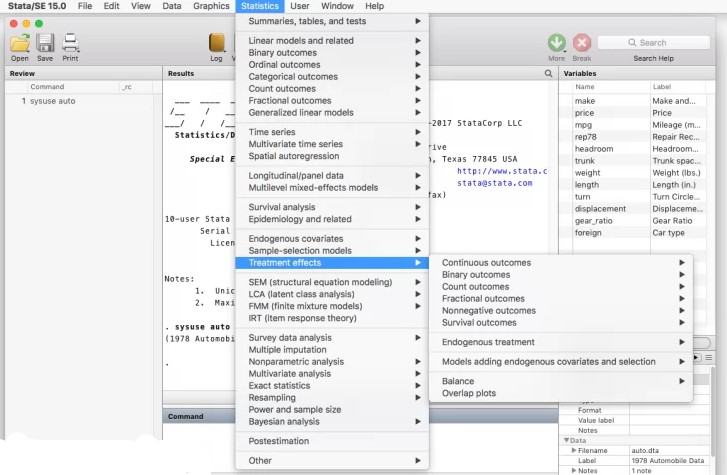Click sysuse auto in Review panel
This screenshot has height=475, width=727.
[52, 101]
